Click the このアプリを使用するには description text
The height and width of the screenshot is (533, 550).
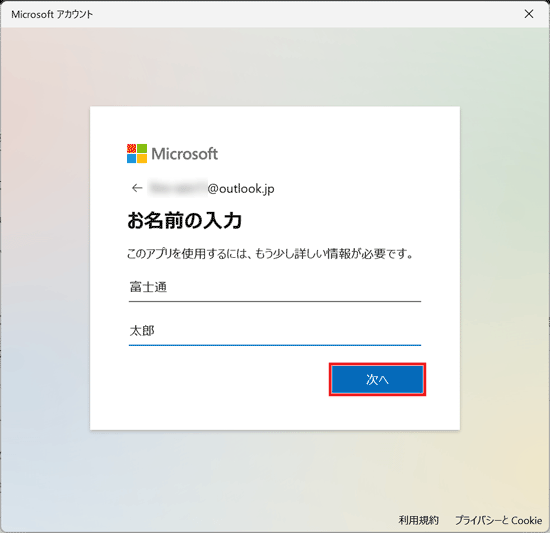click(x=270, y=254)
